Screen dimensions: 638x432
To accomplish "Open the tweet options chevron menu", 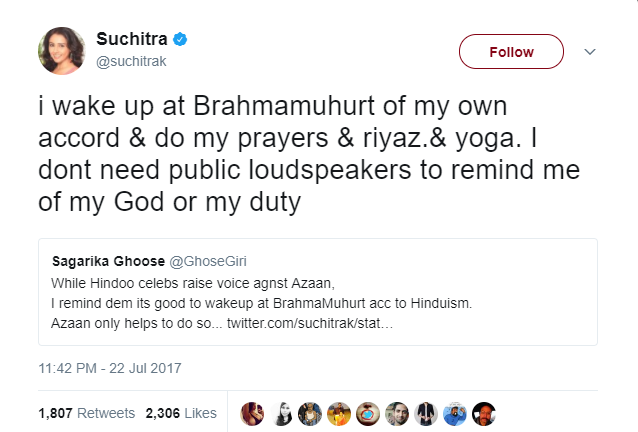I will pyautogui.click(x=590, y=51).
